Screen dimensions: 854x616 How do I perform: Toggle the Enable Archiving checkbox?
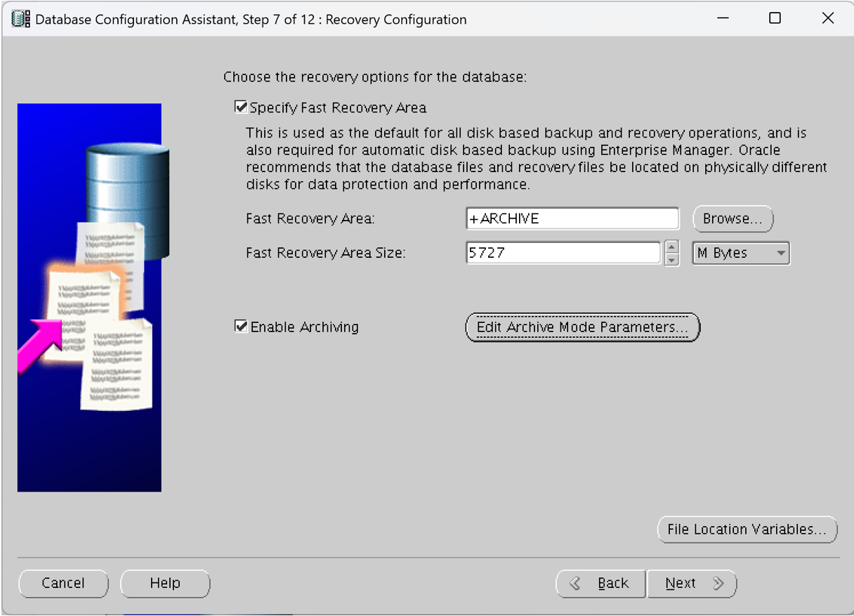[x=241, y=327]
